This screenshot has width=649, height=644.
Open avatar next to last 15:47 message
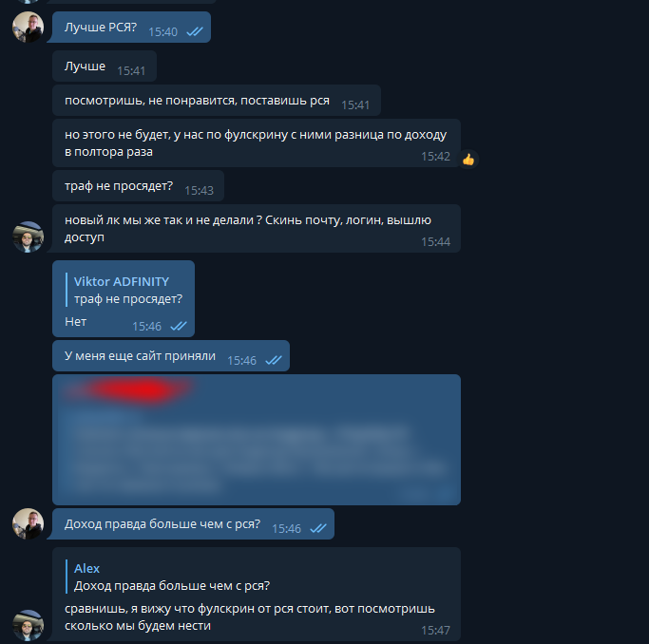coord(29,625)
